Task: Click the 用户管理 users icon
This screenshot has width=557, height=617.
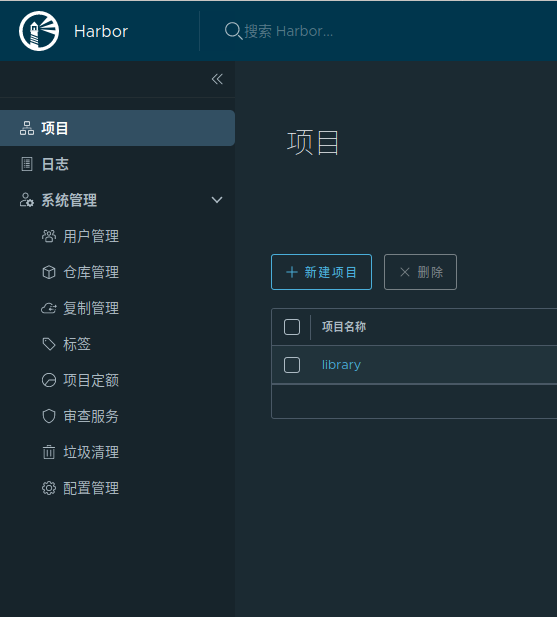Action: [x=49, y=236]
